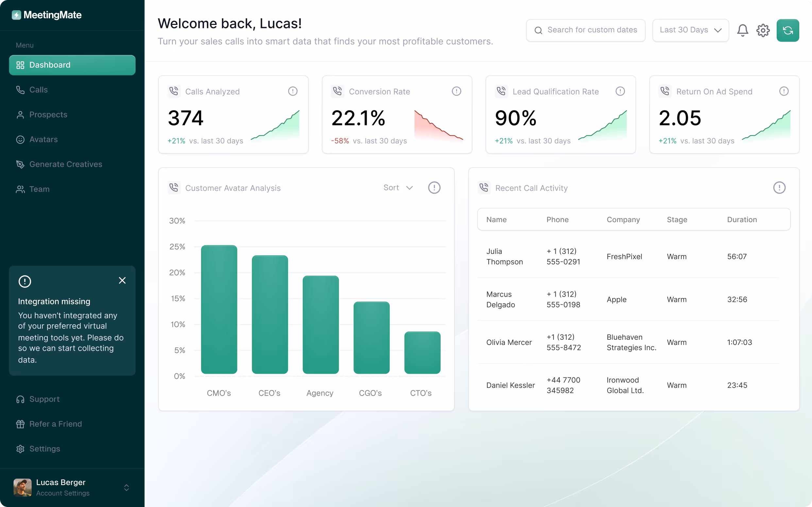Click info icon on Return On Ad Spend
The width and height of the screenshot is (812, 507).
click(x=784, y=91)
